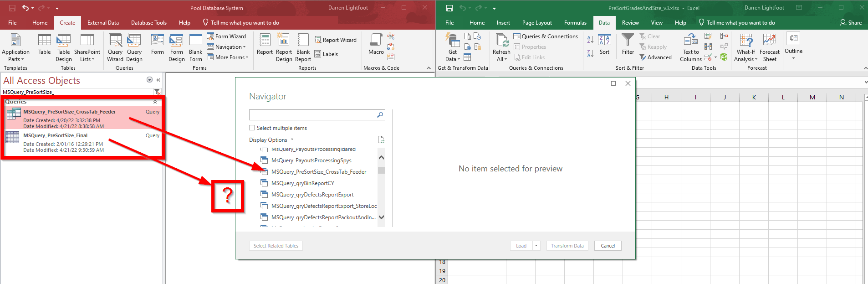The height and width of the screenshot is (284, 868).
Task: Collapse Queries group in Access nav pane
Action: coord(155,102)
